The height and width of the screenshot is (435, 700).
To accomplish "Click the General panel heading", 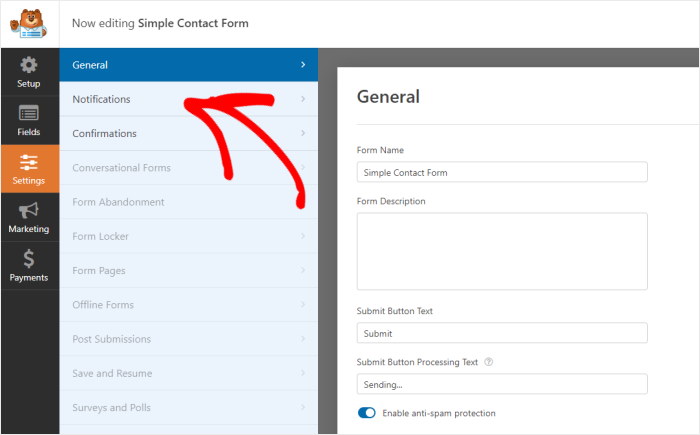I will click(x=388, y=96).
